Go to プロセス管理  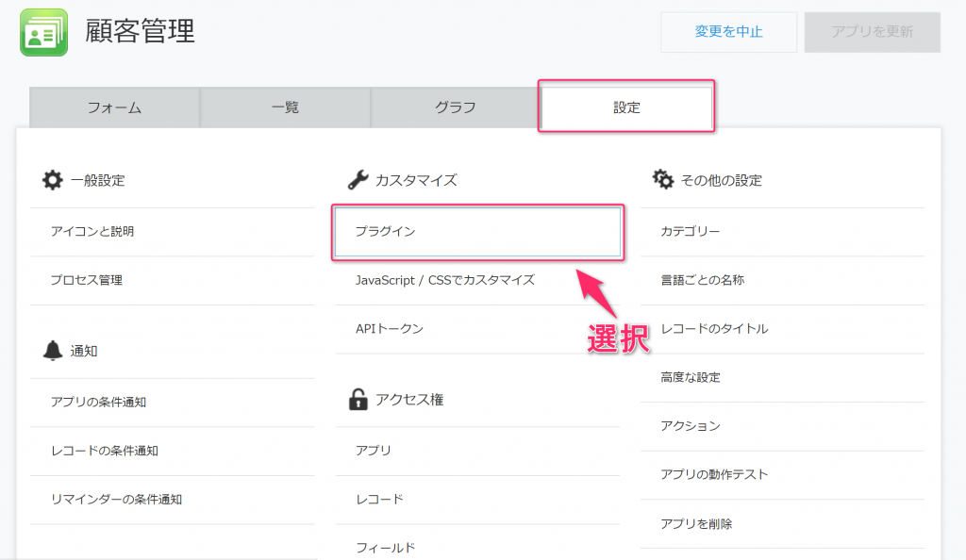click(x=173, y=281)
